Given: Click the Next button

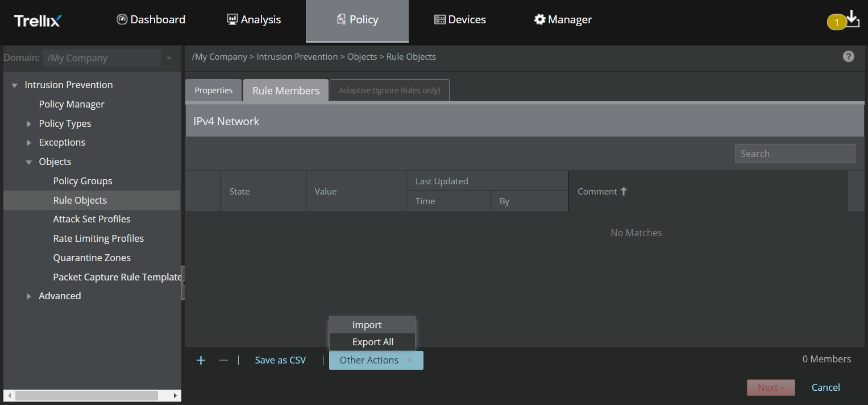Looking at the screenshot, I should (771, 387).
